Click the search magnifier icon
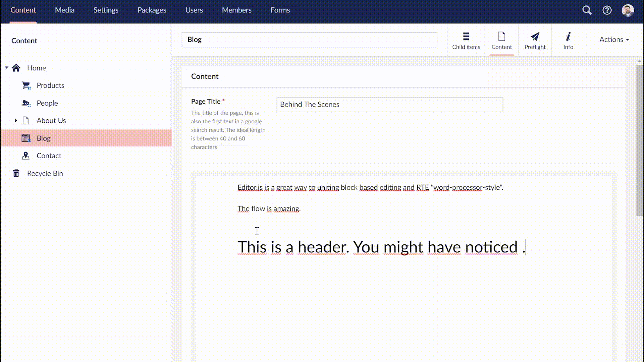 tap(587, 10)
